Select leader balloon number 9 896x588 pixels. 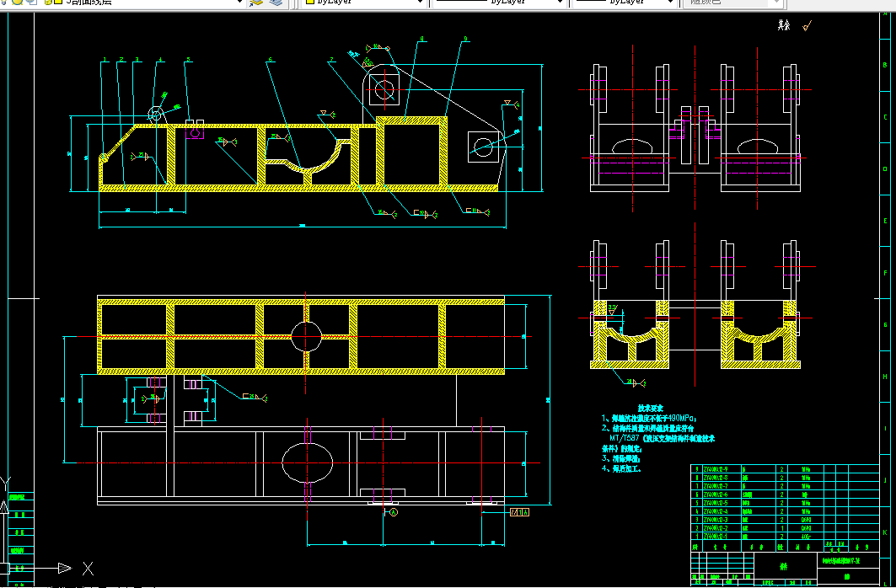coord(466,40)
